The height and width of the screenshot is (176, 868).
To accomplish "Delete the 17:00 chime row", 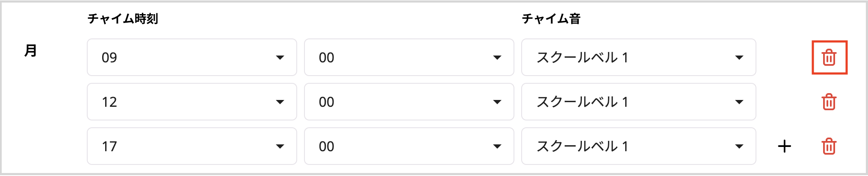I will [829, 146].
